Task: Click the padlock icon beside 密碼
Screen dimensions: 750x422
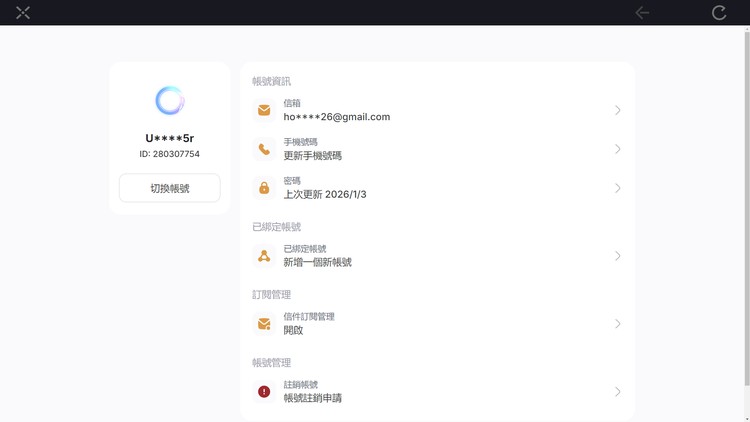Action: point(264,188)
